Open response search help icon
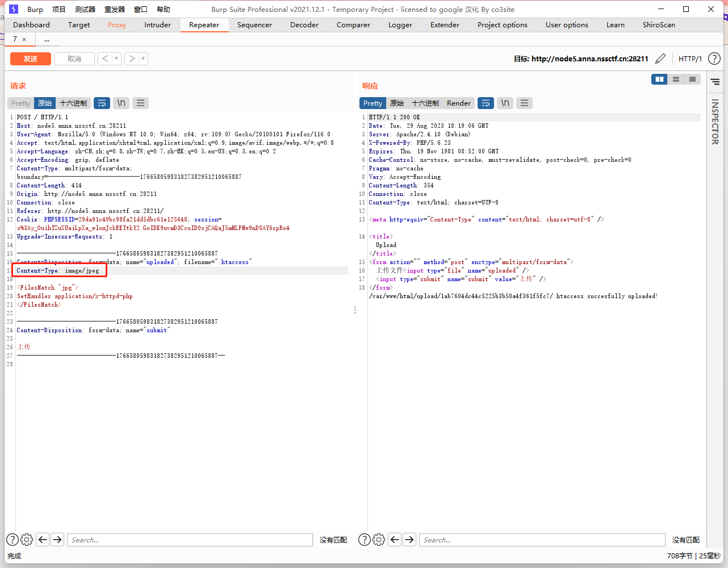Image resolution: width=728 pixels, height=568 pixels. coord(365,540)
